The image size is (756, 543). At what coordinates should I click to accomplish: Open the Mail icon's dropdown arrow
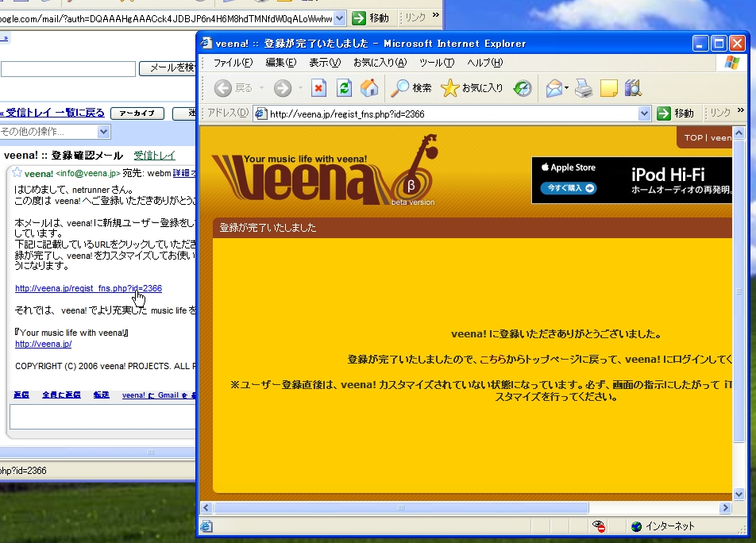point(566,88)
